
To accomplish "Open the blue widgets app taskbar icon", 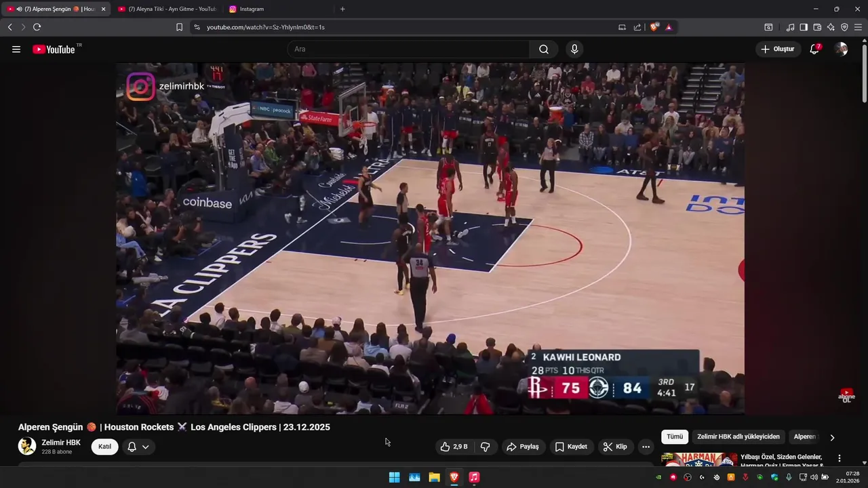I will (414, 477).
